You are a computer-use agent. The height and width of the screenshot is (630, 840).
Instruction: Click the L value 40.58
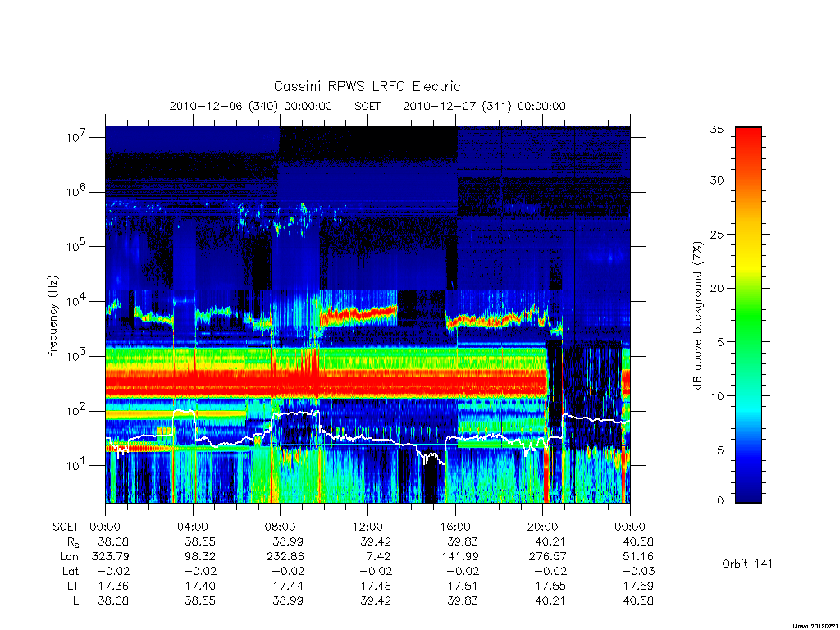coord(638,601)
